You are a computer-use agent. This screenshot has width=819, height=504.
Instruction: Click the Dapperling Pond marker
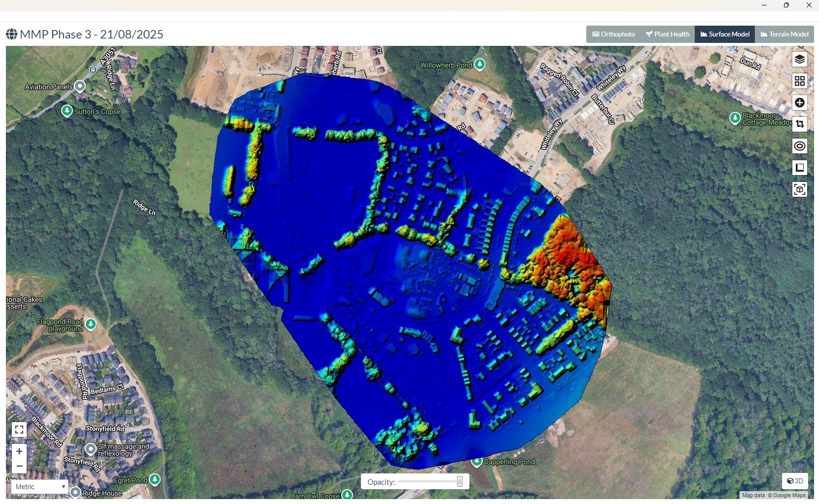click(476, 462)
